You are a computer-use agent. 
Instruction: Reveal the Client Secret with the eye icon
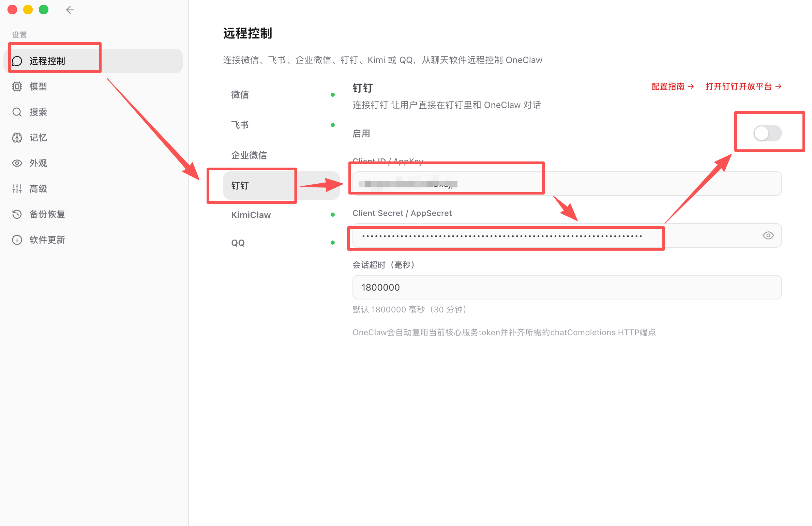click(x=768, y=235)
